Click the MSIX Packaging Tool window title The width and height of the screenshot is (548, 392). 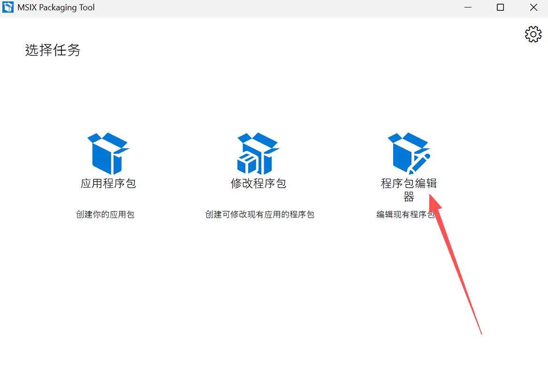point(56,8)
